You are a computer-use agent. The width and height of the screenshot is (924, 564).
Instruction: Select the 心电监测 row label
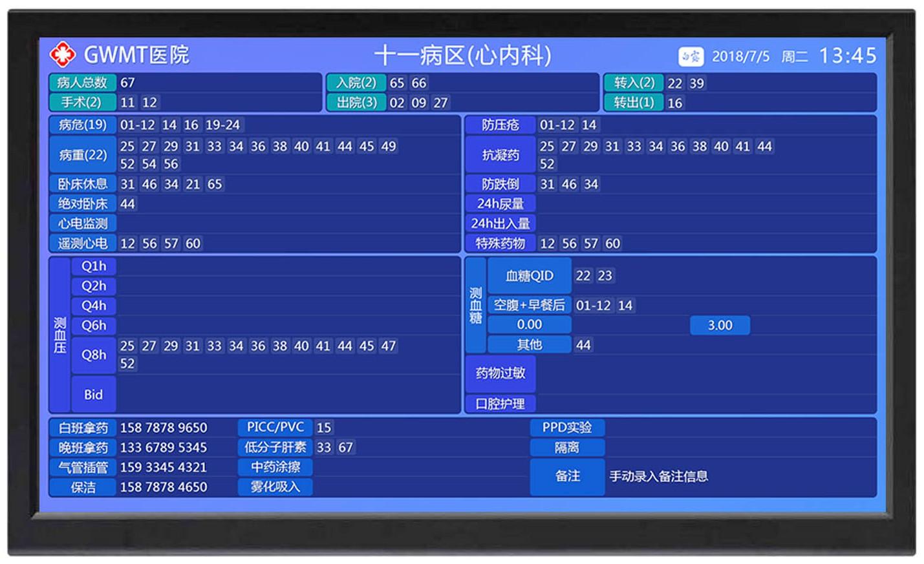pos(82,224)
